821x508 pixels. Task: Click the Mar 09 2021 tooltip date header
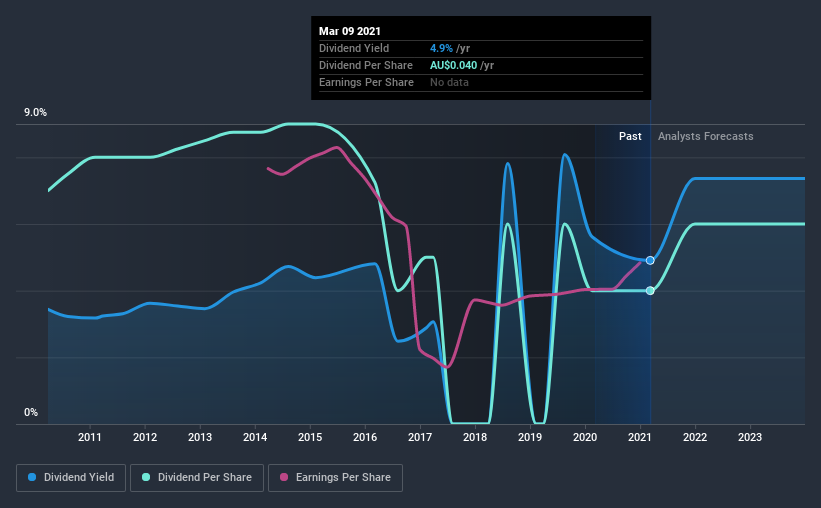click(x=350, y=31)
